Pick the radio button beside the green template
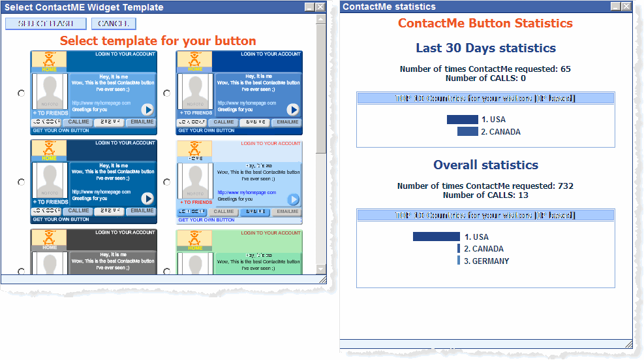Image resolution: width=644 pixels, height=360 pixels. 167,271
